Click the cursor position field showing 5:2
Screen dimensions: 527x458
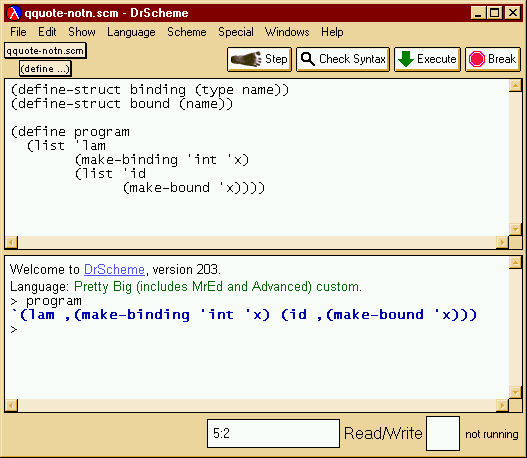pyautogui.click(x=273, y=433)
